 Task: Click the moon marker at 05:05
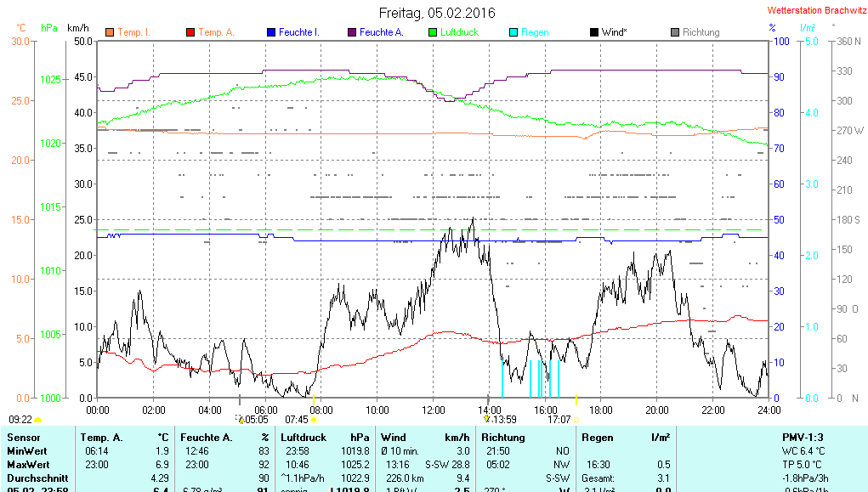coord(241,419)
